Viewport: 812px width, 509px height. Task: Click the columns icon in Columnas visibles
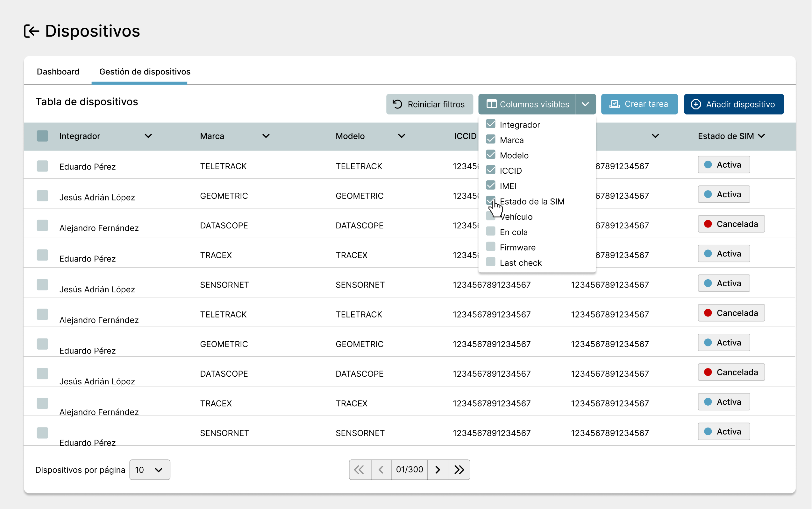pyautogui.click(x=491, y=104)
